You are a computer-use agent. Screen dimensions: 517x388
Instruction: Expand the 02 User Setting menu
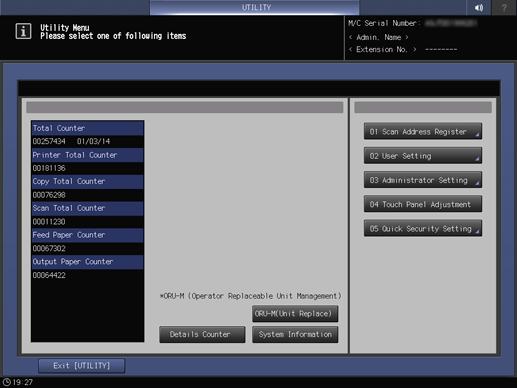[423, 156]
